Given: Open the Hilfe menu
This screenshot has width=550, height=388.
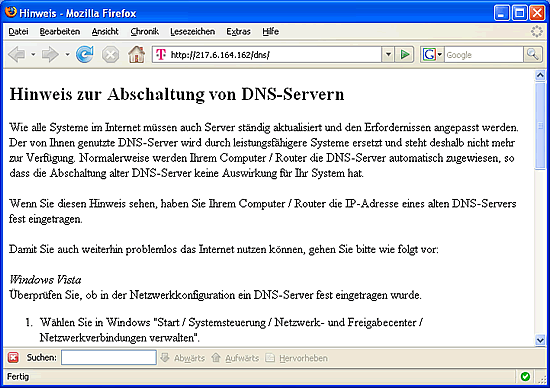Looking at the screenshot, I should pos(270,32).
